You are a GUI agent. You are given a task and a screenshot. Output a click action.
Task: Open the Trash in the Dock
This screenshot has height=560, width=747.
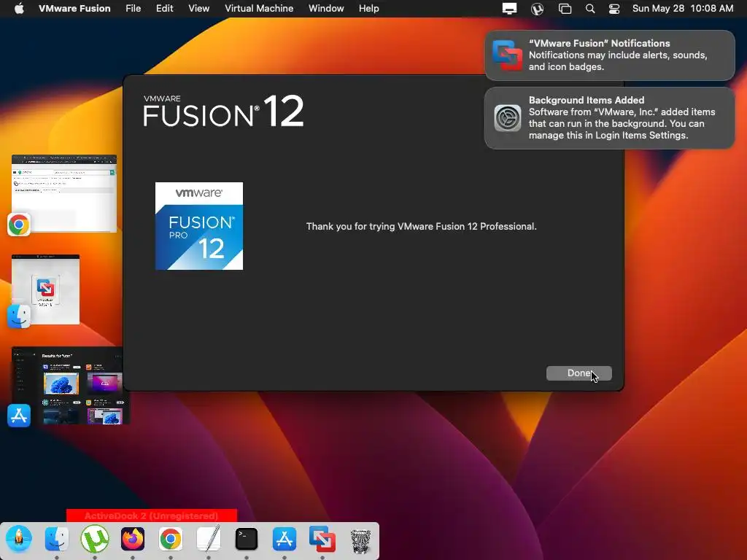pyautogui.click(x=360, y=540)
